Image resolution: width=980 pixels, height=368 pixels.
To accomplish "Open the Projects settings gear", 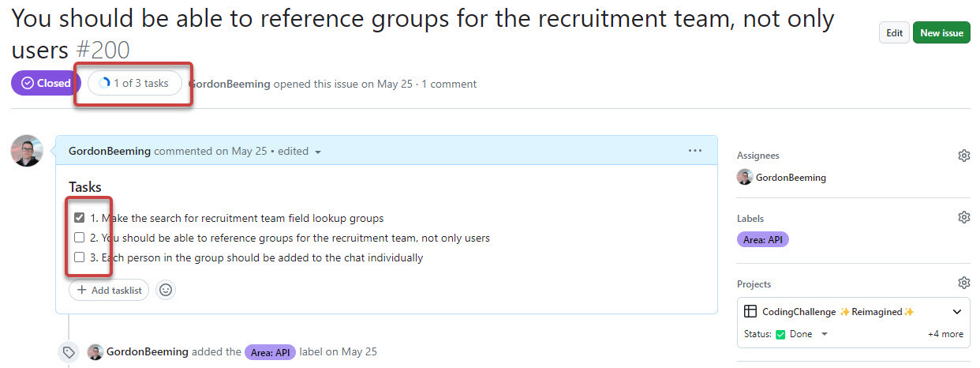I will coord(963,283).
